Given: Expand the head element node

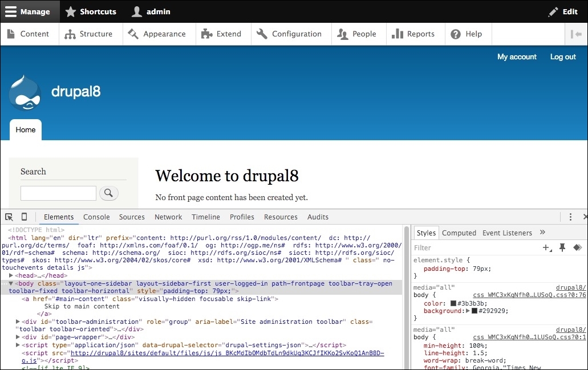Looking at the screenshot, I should pyautogui.click(x=11, y=275).
